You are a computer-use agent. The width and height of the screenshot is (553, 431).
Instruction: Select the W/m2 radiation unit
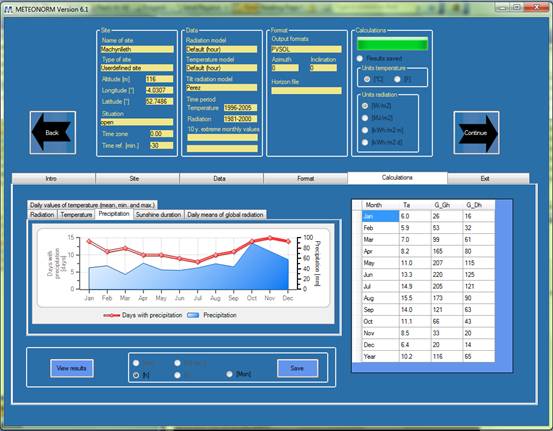[x=365, y=105]
